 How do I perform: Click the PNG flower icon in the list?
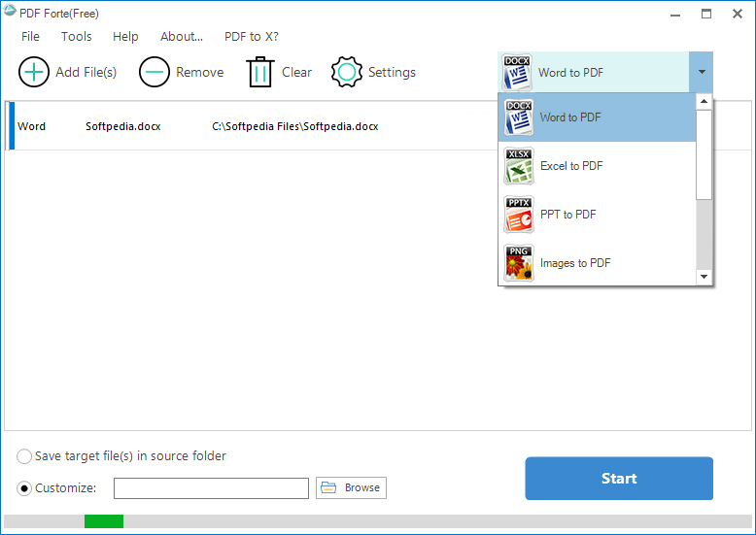[519, 263]
